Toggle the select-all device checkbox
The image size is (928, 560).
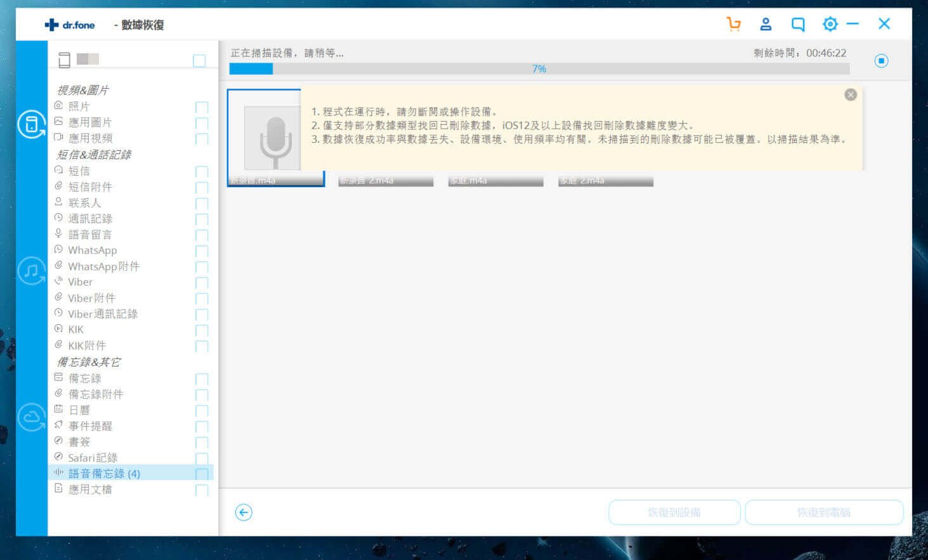pyautogui.click(x=199, y=60)
